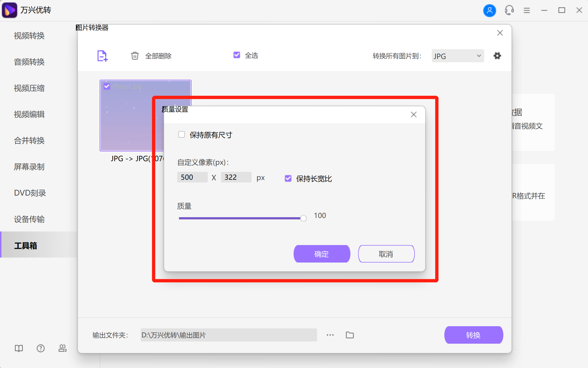Switch to 视频转换 in the sidebar
This screenshot has width=588, height=368.
pos(29,36)
